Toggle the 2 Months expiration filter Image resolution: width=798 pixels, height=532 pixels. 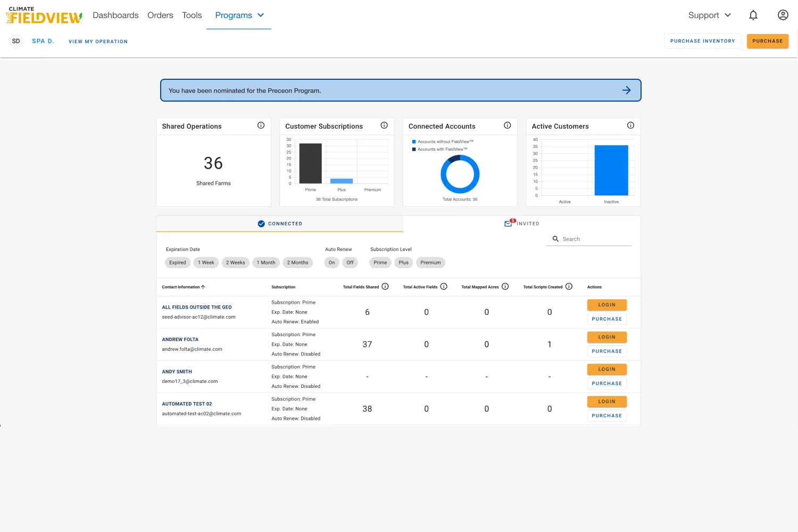tap(298, 263)
